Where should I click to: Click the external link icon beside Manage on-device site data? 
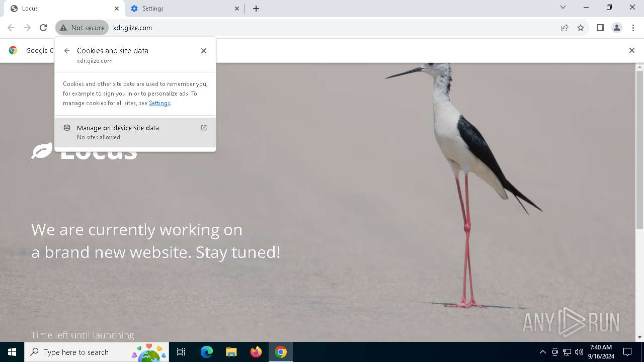point(204,128)
